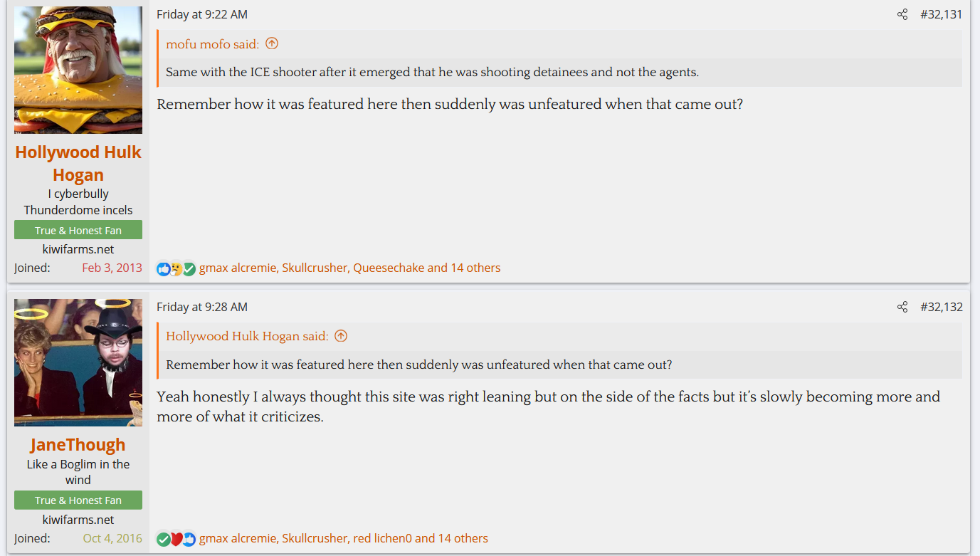The height and width of the screenshot is (556, 980).
Task: Open post number #32,132 permalink
Action: point(941,307)
